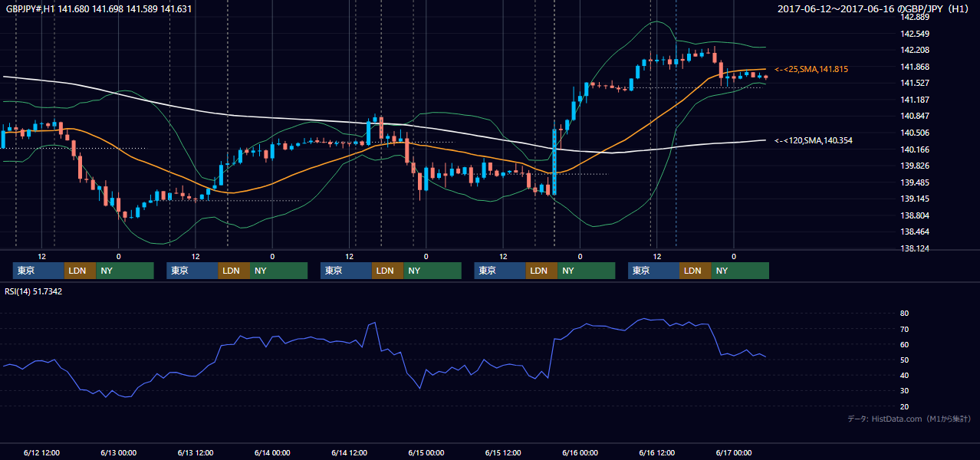Click price axis value 139.145
This screenshot has height=460, width=980.
click(x=916, y=199)
